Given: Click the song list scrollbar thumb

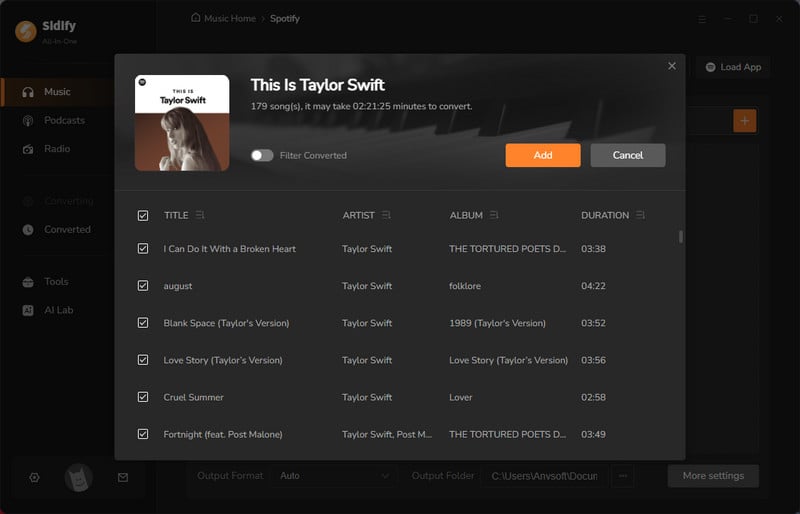Looking at the screenshot, I should pos(681,237).
